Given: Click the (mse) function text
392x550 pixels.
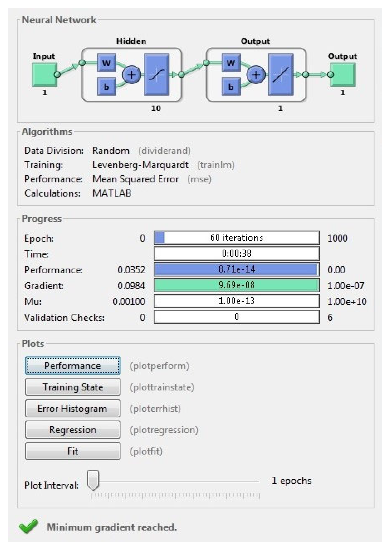Looking at the screenshot, I should click(199, 179).
